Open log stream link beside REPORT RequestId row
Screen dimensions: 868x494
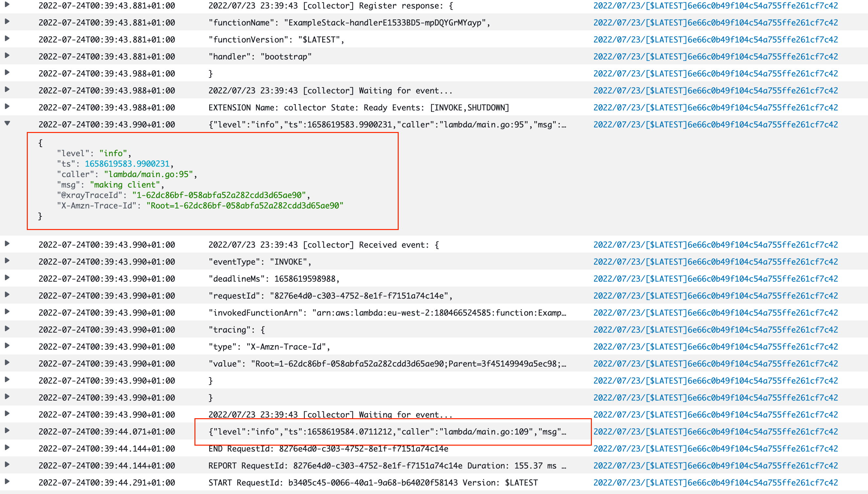coord(715,465)
